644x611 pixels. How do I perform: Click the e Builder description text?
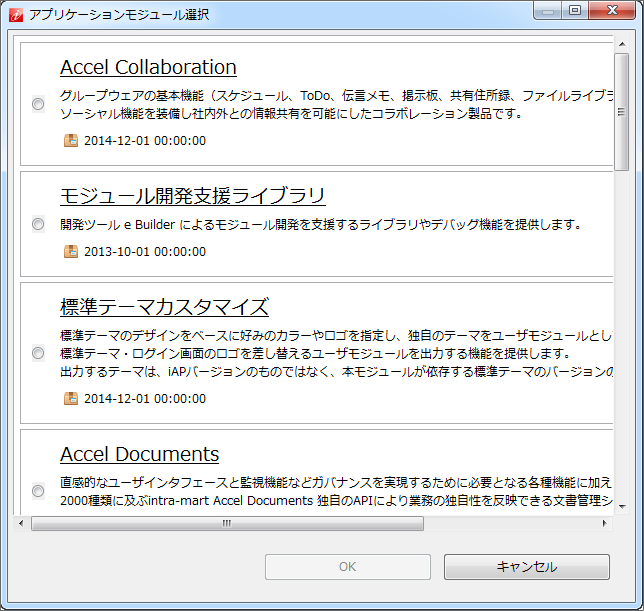[x=320, y=225]
